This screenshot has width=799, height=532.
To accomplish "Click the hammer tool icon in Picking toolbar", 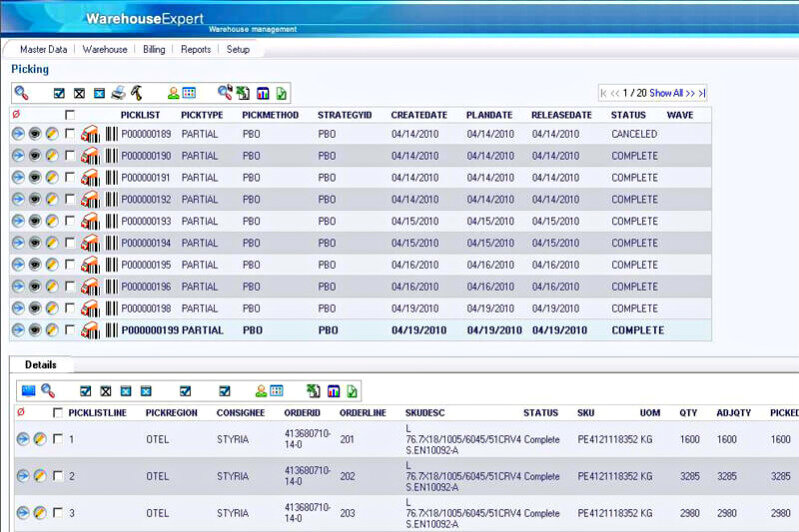I will click(136, 93).
